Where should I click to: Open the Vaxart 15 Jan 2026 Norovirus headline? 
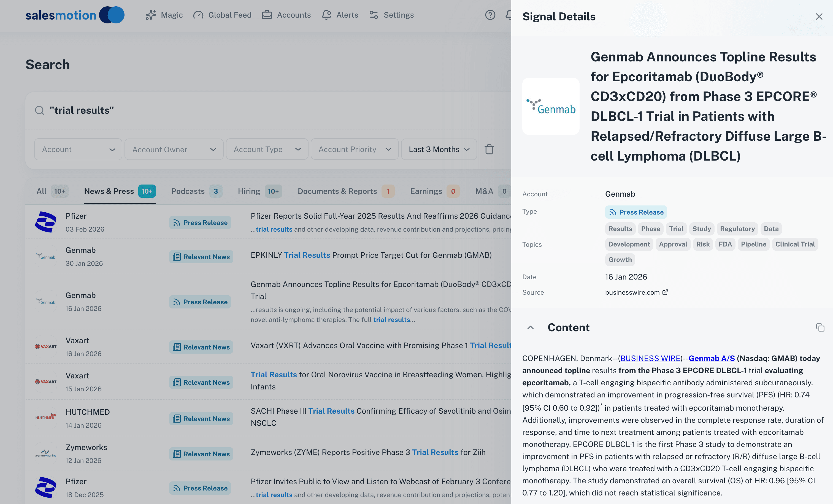point(381,380)
